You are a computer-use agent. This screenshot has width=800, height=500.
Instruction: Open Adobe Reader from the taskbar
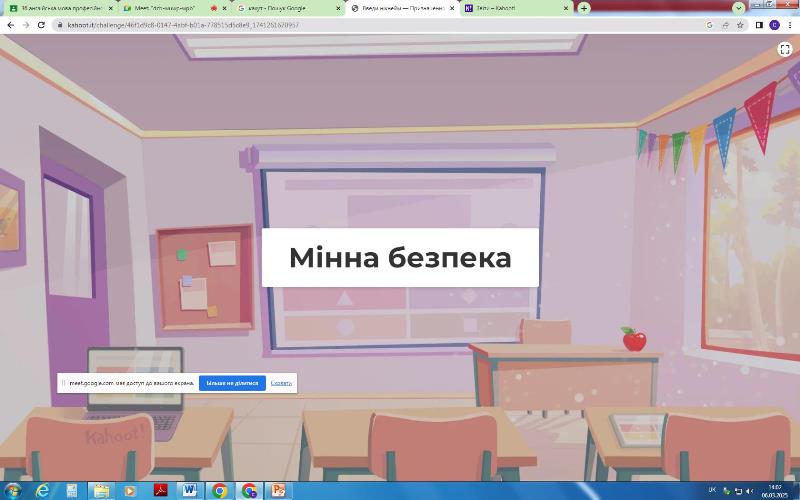coord(159,490)
